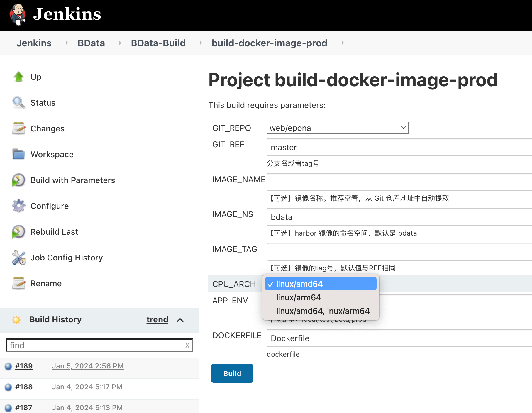Viewport: 532px width, 413px height.
Task: Click the APP_ENV parameter label
Action: click(x=230, y=300)
